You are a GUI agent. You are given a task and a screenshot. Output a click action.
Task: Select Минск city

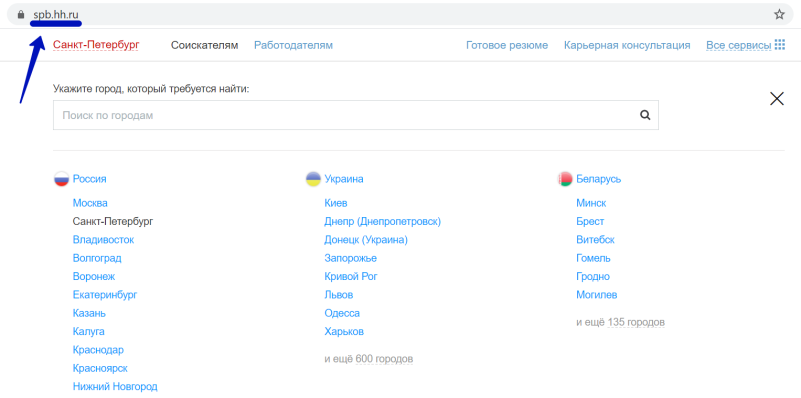(591, 203)
